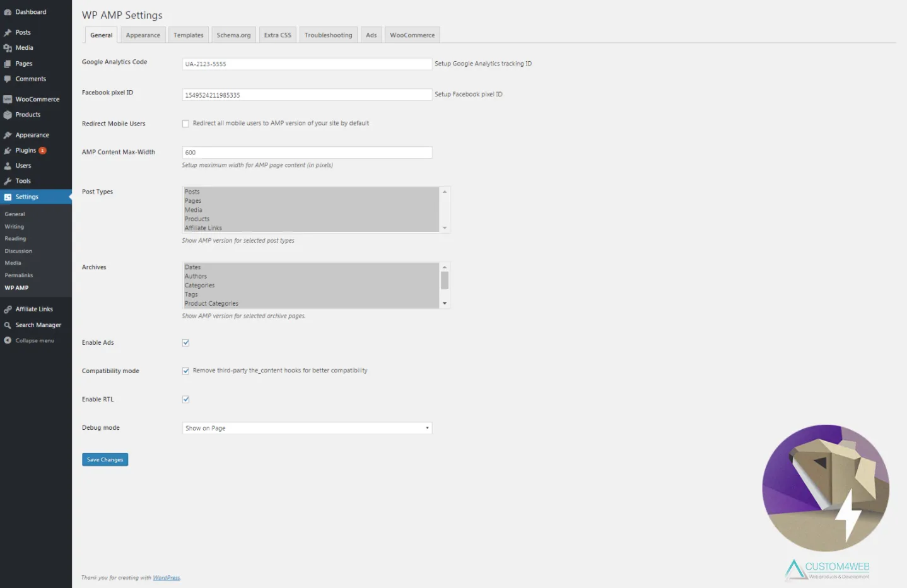Click the Search Manager magnifier icon
907x588 pixels.
coord(8,325)
